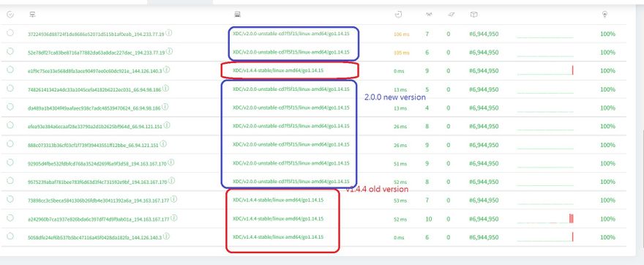Select node name starting 52e78df27ca
This screenshot has width=644, height=265.
[97, 53]
